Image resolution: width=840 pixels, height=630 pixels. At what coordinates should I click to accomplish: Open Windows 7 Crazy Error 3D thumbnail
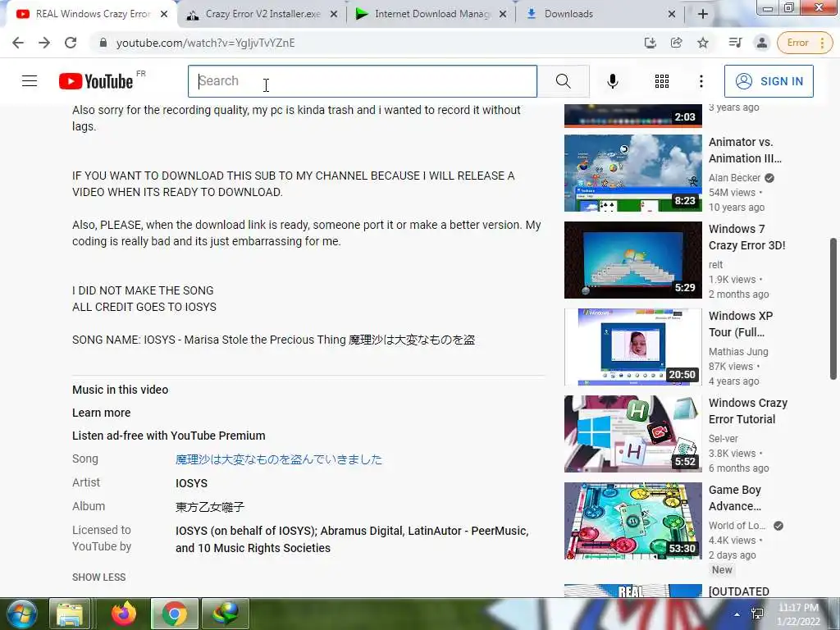tap(632, 260)
